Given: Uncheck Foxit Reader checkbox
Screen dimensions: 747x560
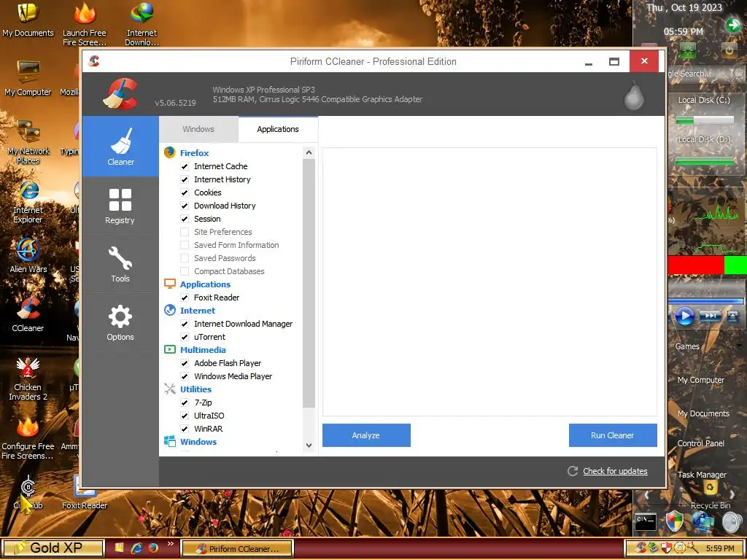Looking at the screenshot, I should [185, 297].
